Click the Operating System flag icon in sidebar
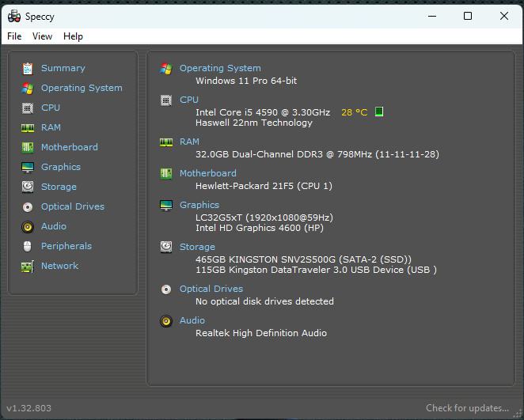This screenshot has height=420, width=524. (x=28, y=88)
